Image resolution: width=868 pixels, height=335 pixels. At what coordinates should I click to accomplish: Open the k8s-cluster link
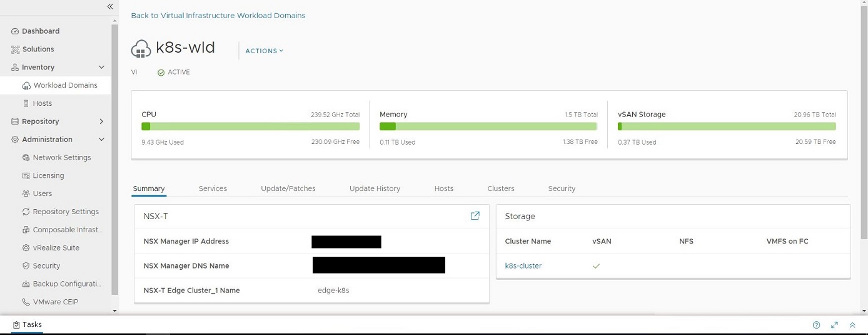click(523, 266)
